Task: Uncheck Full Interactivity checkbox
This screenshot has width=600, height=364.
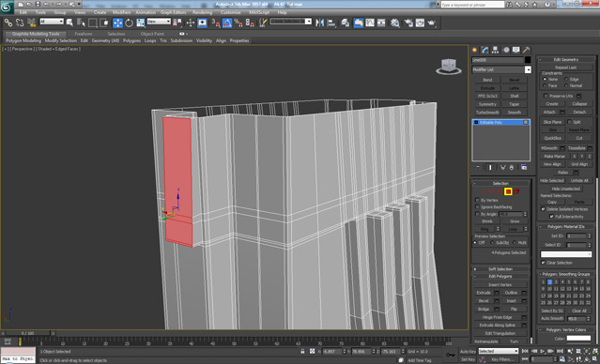Action: 551,217
